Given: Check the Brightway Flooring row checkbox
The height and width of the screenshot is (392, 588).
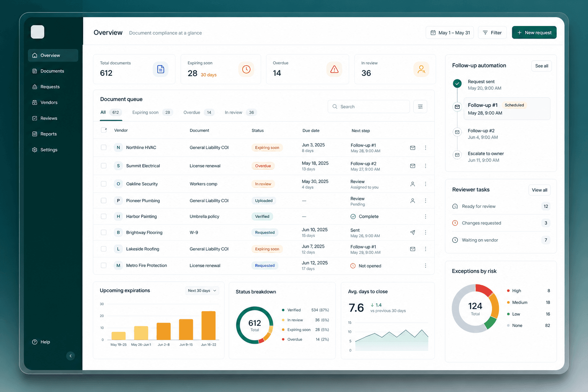Looking at the screenshot, I should pos(104,232).
